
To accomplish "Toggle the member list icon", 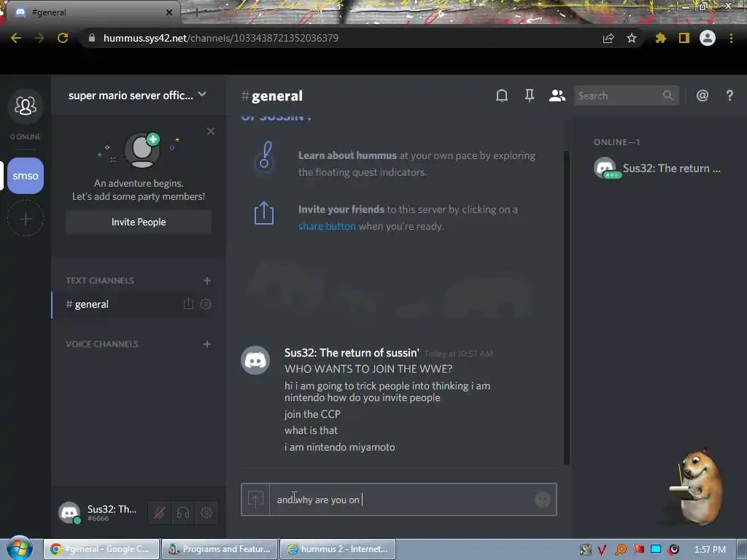I will point(557,96).
